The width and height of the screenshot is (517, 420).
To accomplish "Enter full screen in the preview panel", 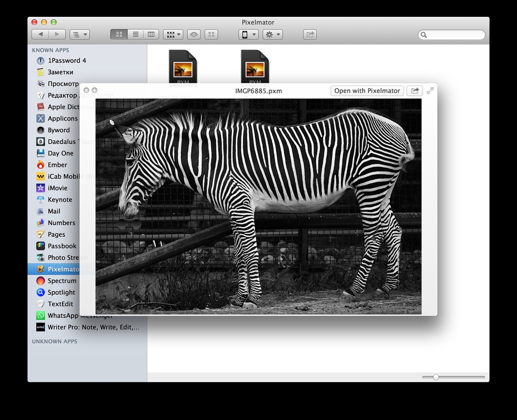I will tap(430, 91).
